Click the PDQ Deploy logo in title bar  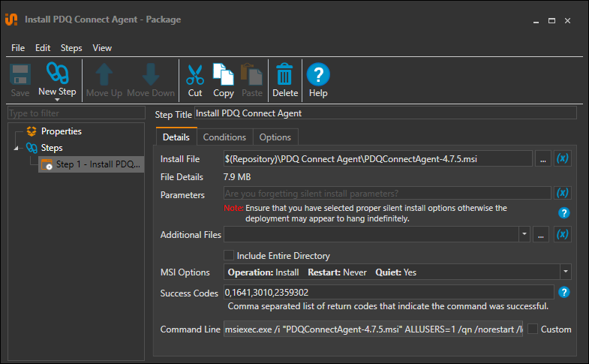11,20
